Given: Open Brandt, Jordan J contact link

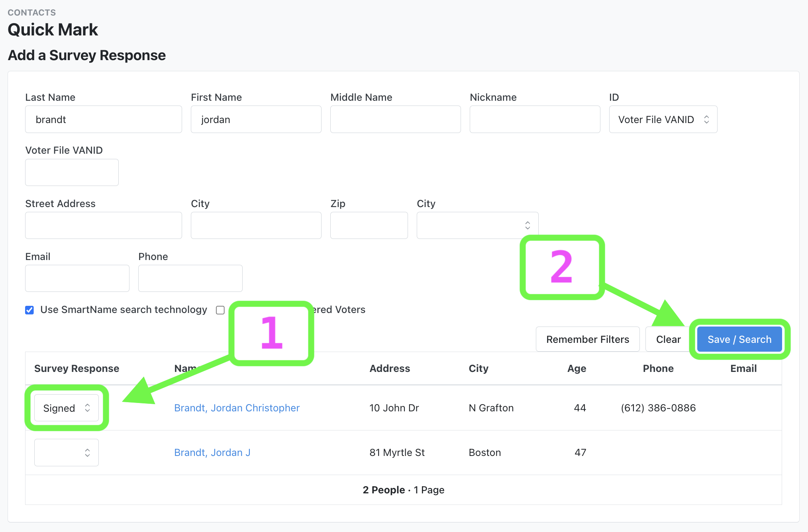Looking at the screenshot, I should click(x=212, y=452).
